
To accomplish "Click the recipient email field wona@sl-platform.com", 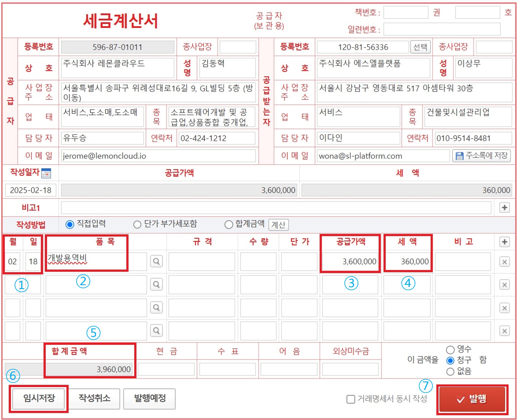I will click(383, 156).
